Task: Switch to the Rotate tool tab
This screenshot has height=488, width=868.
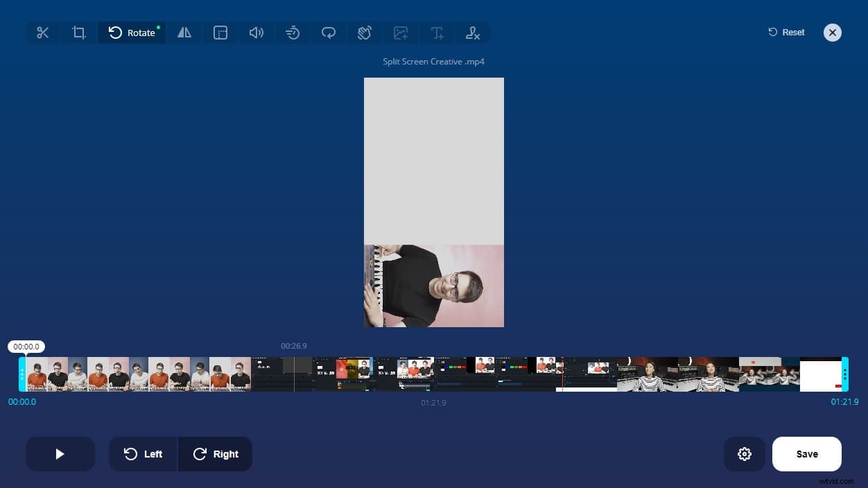Action: [x=132, y=33]
